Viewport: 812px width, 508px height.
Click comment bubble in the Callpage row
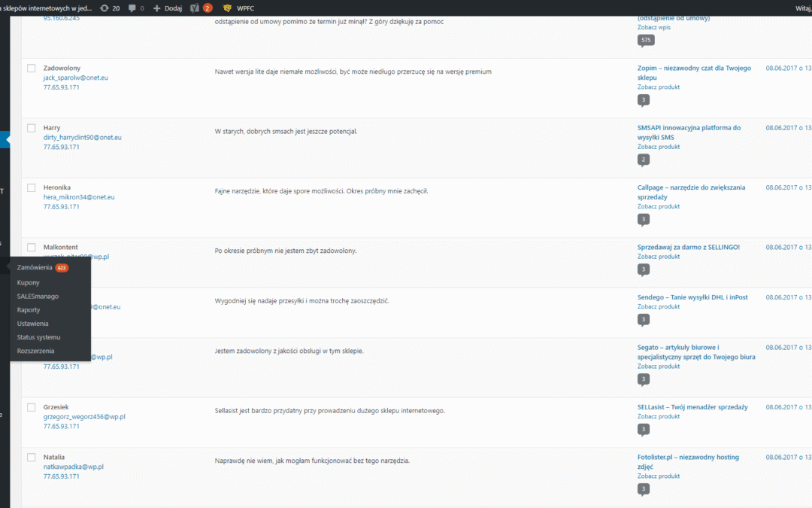coord(643,219)
